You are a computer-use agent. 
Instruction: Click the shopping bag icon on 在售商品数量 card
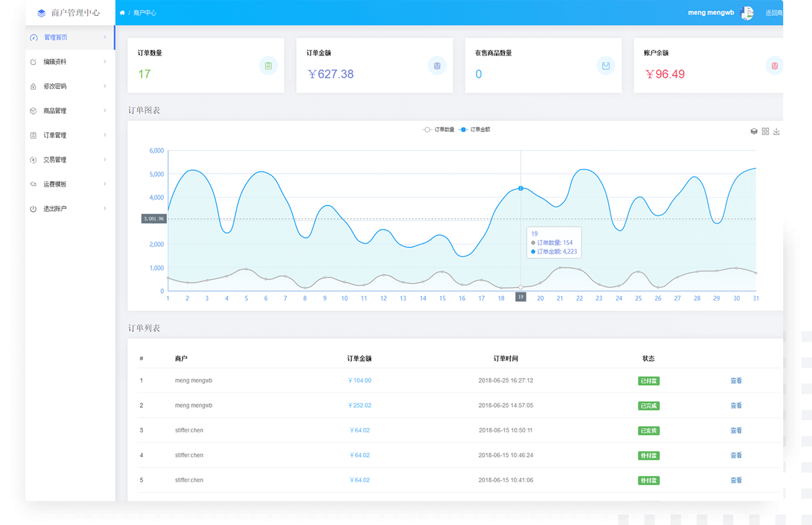click(606, 66)
